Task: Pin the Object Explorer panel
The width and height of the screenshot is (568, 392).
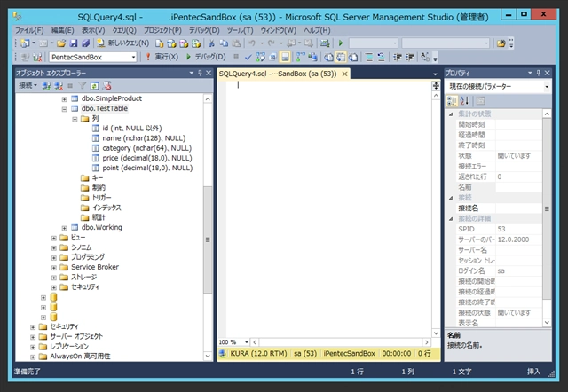Action: 200,73
